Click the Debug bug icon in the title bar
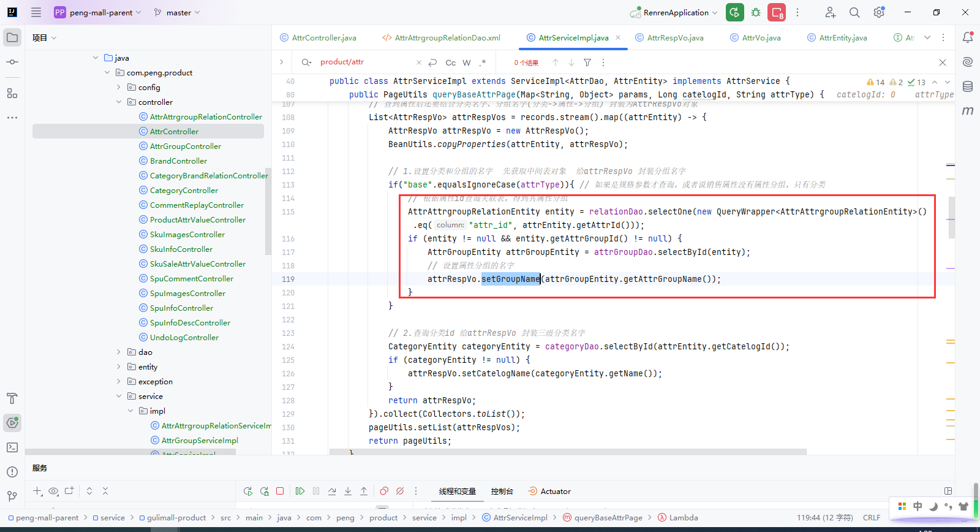This screenshot has width=980, height=532. pos(756,12)
